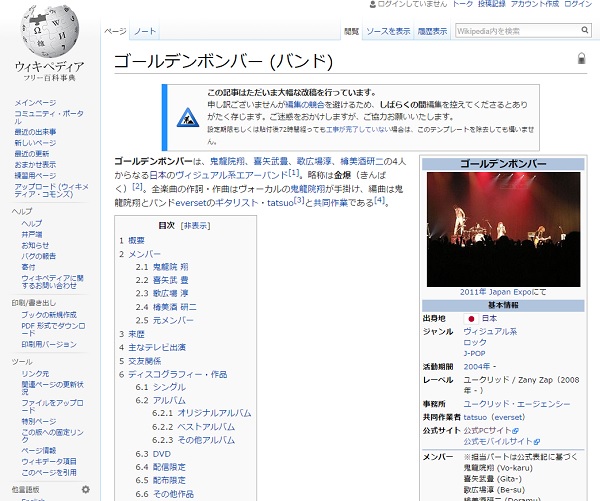The height and width of the screenshot is (501, 600).
Task: Hide the table of contents via 非表示
Action: point(195,225)
